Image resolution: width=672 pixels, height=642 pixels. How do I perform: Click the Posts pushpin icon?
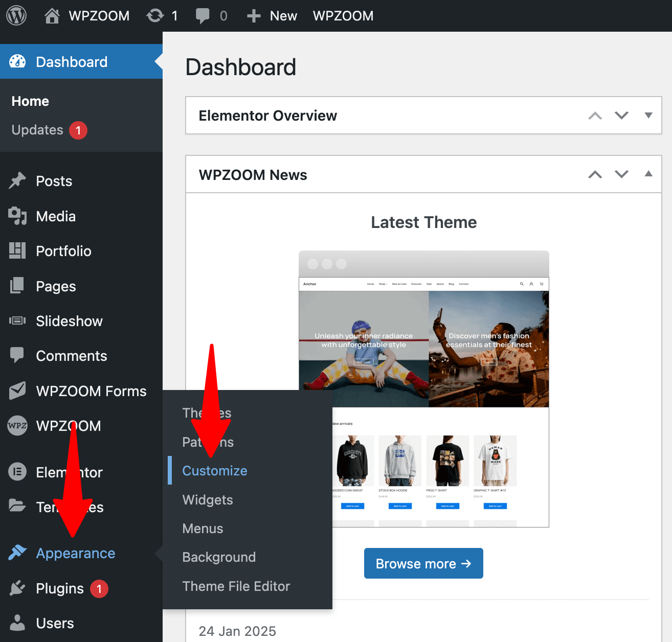(x=17, y=181)
